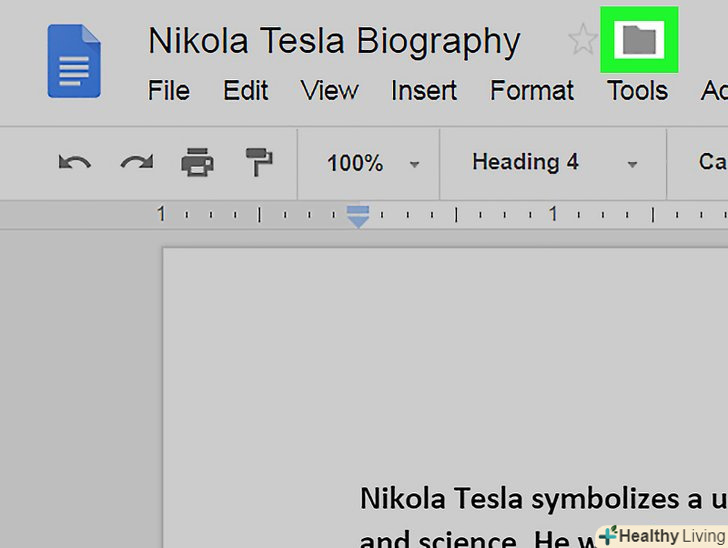Open the File menu
Image resolution: width=728 pixels, height=548 pixels.
pyautogui.click(x=169, y=91)
